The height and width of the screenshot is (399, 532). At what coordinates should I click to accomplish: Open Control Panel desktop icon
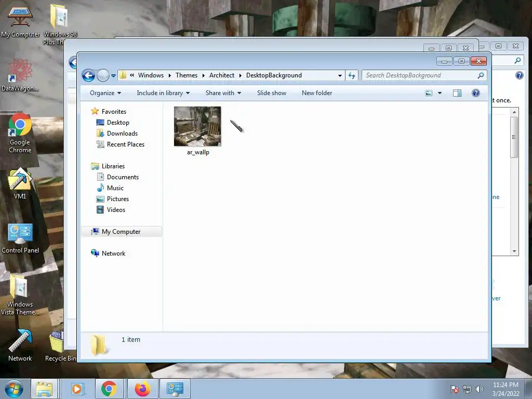(20, 238)
